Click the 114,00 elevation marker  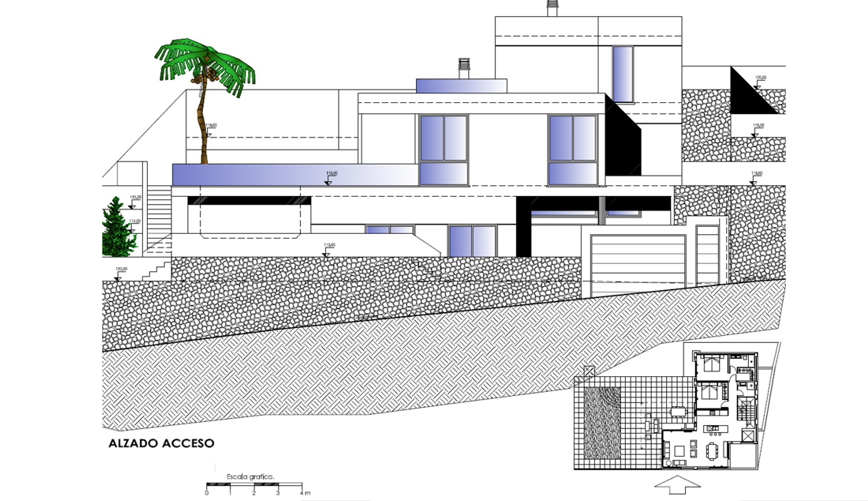(134, 226)
